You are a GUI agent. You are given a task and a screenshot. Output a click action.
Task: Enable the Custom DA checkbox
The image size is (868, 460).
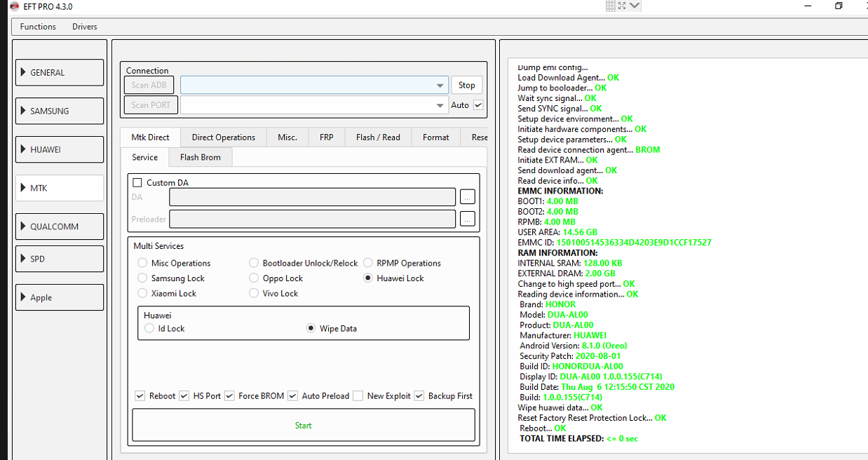point(137,182)
